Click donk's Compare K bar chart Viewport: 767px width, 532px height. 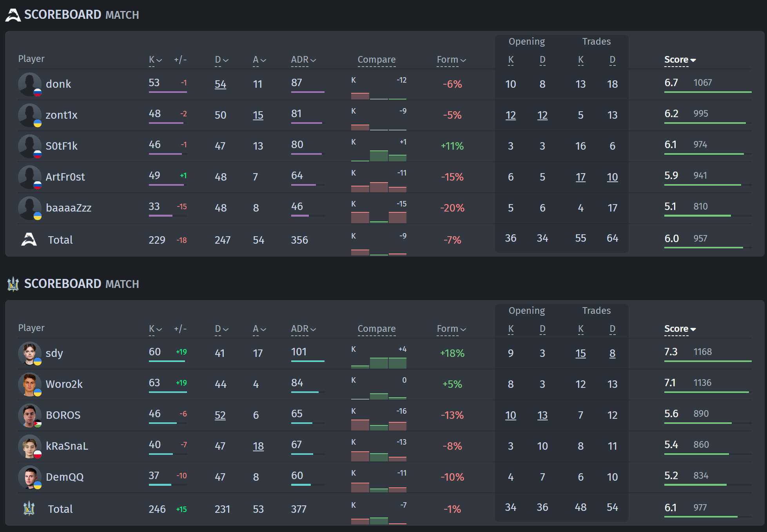tap(379, 88)
